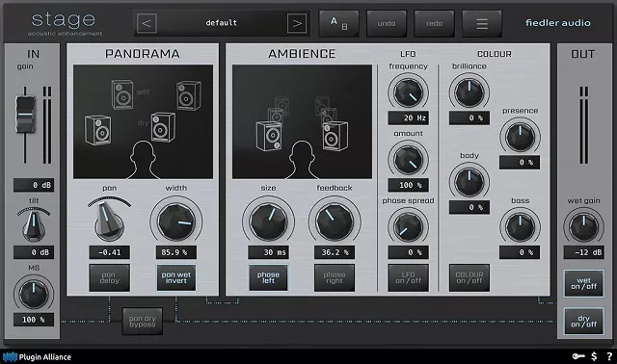Click the listener head in the Ambience display
Viewport: 617px width, 364px height.
point(302,159)
